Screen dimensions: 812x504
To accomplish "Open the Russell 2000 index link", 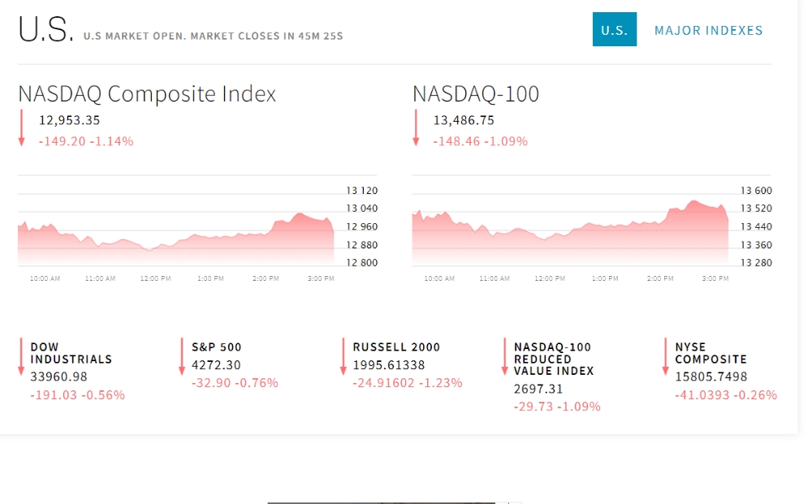I will click(396, 347).
